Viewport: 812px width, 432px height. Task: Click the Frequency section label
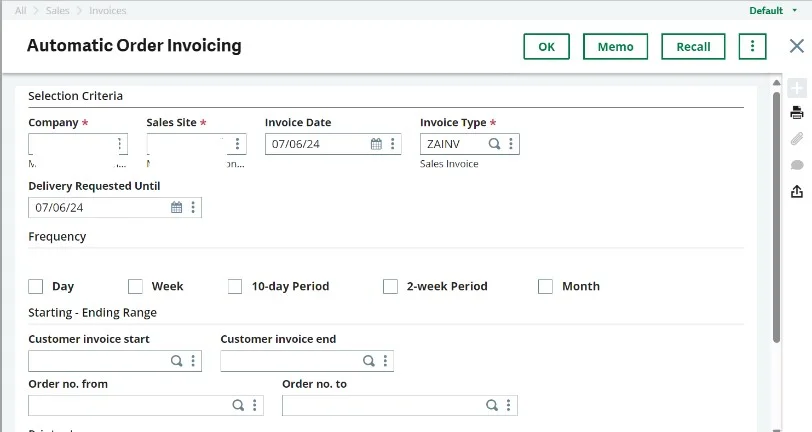point(57,237)
